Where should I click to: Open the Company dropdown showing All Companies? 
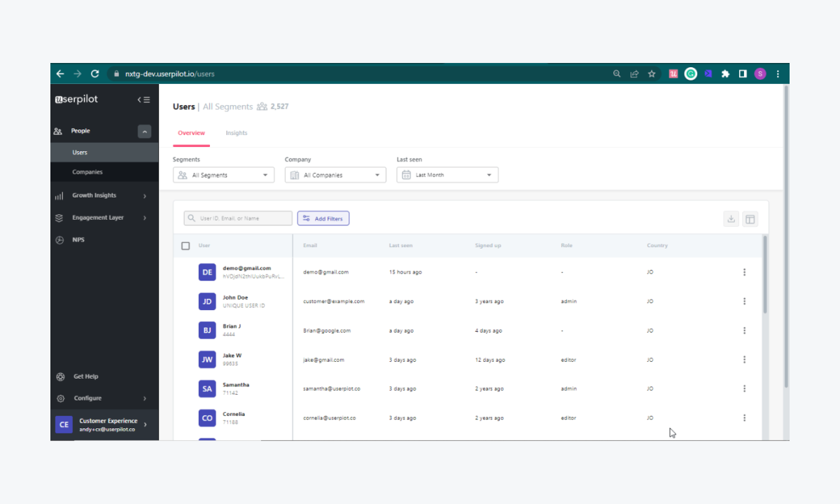335,175
